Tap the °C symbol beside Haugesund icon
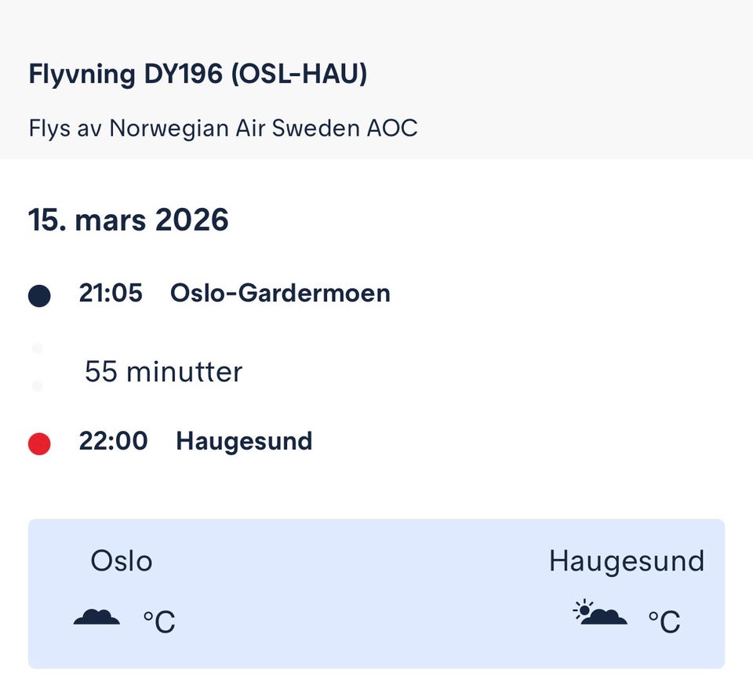The height and width of the screenshot is (700, 753). coord(664,622)
